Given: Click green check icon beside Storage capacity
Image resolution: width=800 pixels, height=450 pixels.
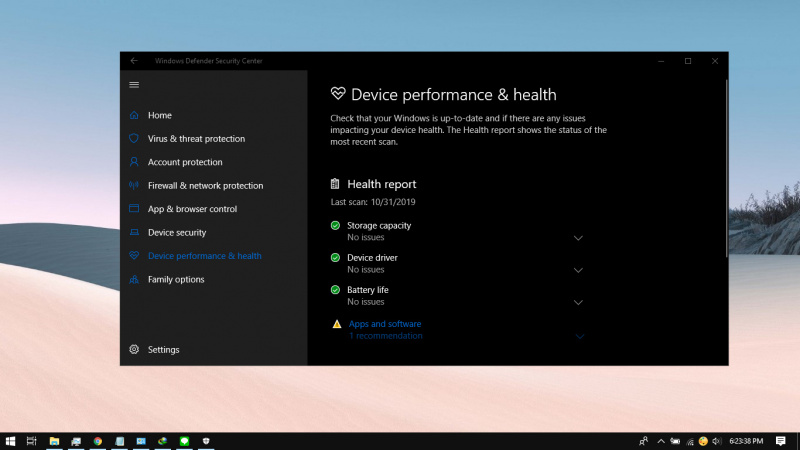Looking at the screenshot, I should 335,225.
